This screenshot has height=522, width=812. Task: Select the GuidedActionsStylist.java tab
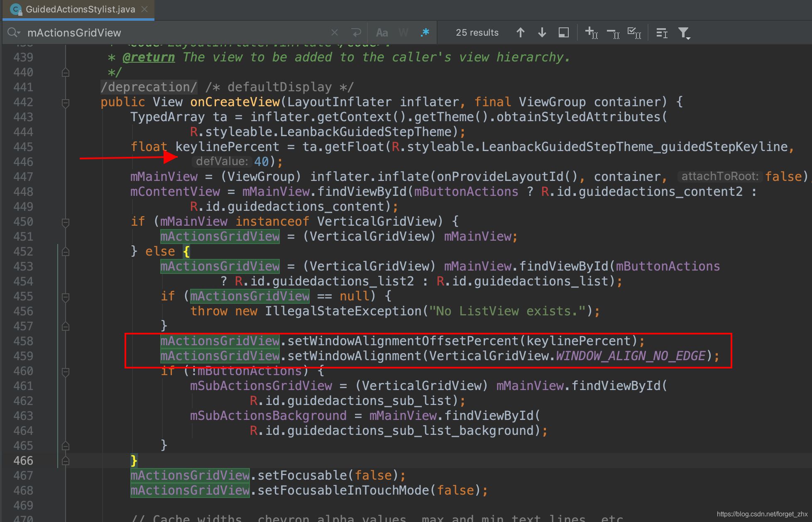pyautogui.click(x=78, y=9)
